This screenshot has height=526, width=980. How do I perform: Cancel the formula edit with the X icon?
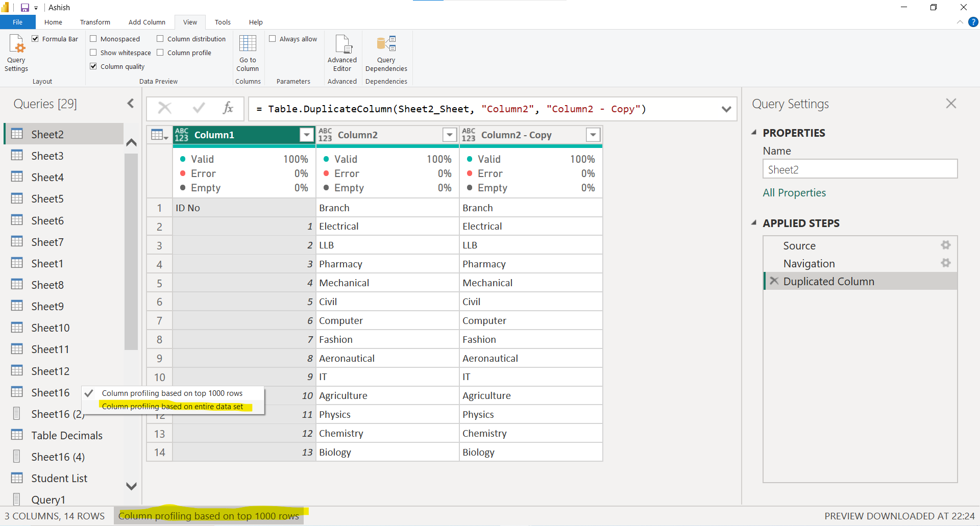(164, 108)
